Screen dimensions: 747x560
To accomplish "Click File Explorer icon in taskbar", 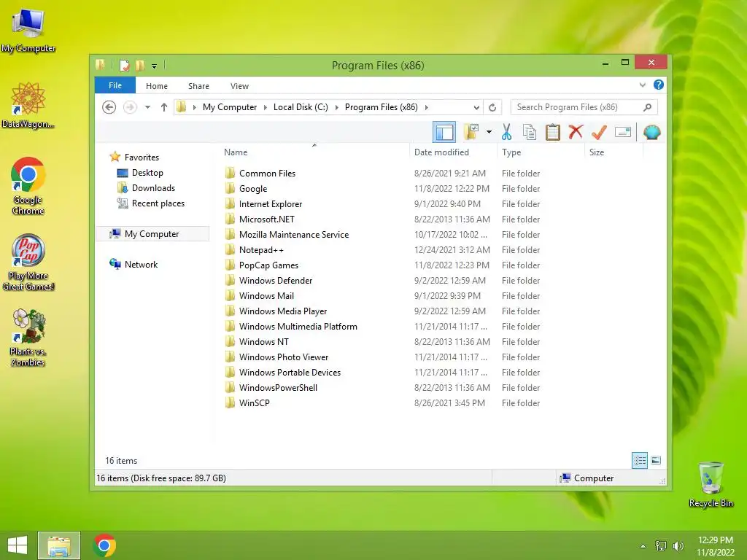I will tap(59, 545).
